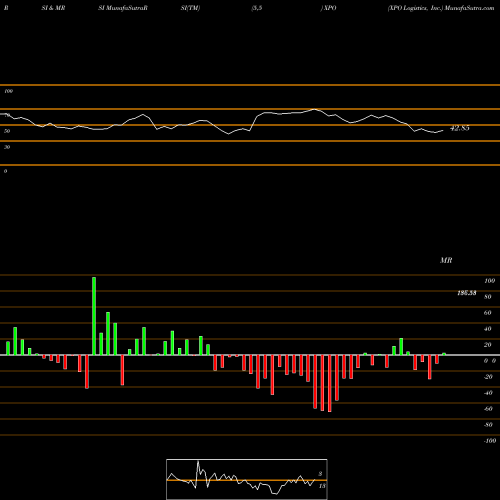The height and width of the screenshot is (500, 500).
Task: Click the RSI 0 axis label
Action: click(x=5, y=171)
